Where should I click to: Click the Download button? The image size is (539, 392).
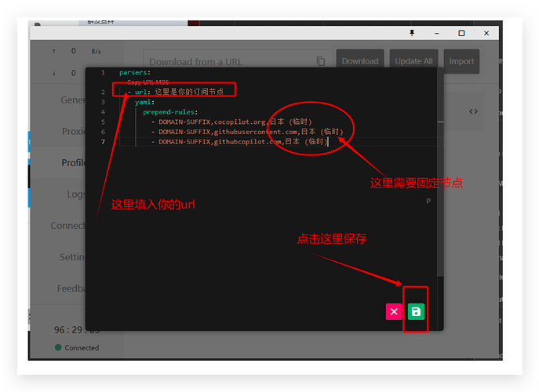(x=360, y=61)
